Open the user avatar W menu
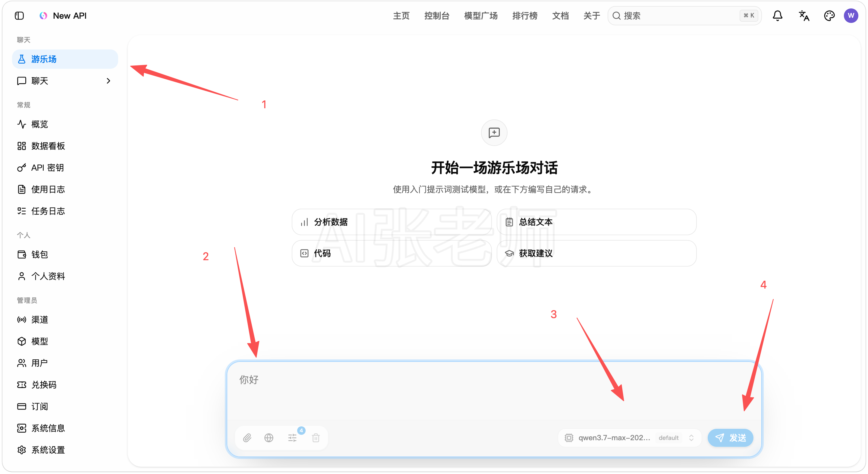This screenshot has width=868, height=474. click(x=851, y=16)
